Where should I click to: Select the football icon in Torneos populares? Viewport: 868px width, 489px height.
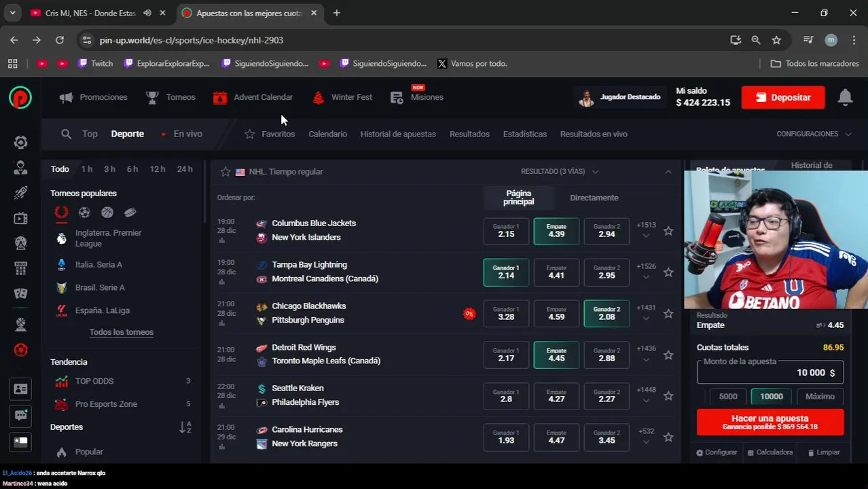tap(84, 213)
